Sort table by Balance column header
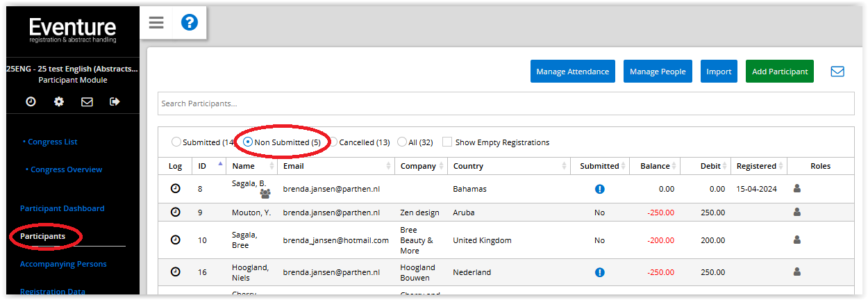The height and width of the screenshot is (300, 868). point(655,166)
